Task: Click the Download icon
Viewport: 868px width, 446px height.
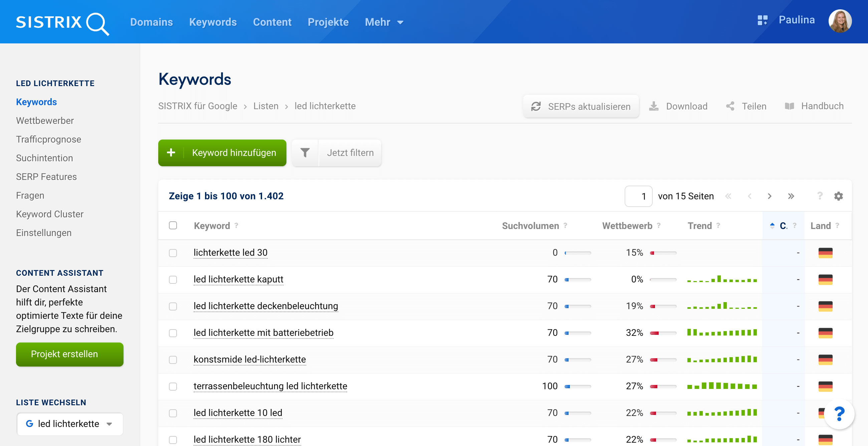Action: coord(654,106)
